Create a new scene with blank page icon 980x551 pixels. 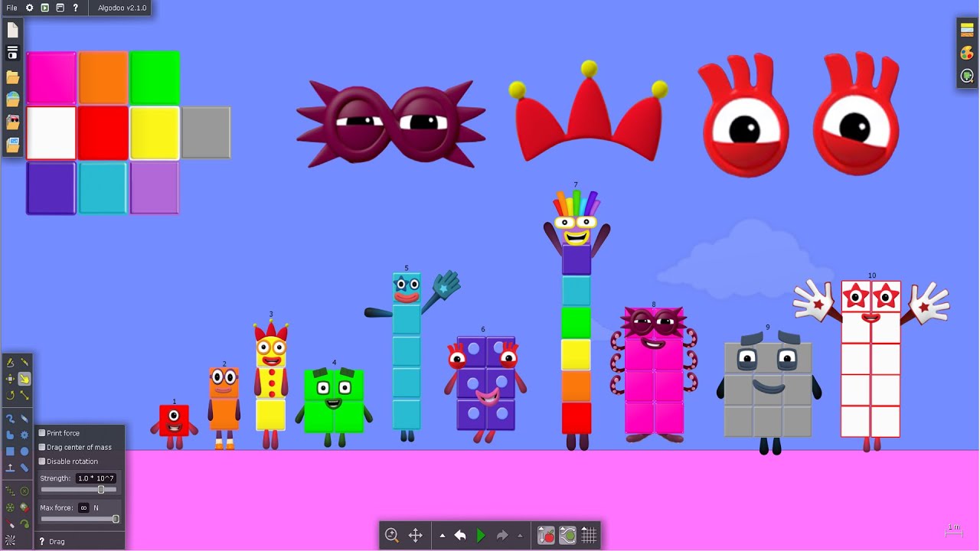click(x=12, y=31)
